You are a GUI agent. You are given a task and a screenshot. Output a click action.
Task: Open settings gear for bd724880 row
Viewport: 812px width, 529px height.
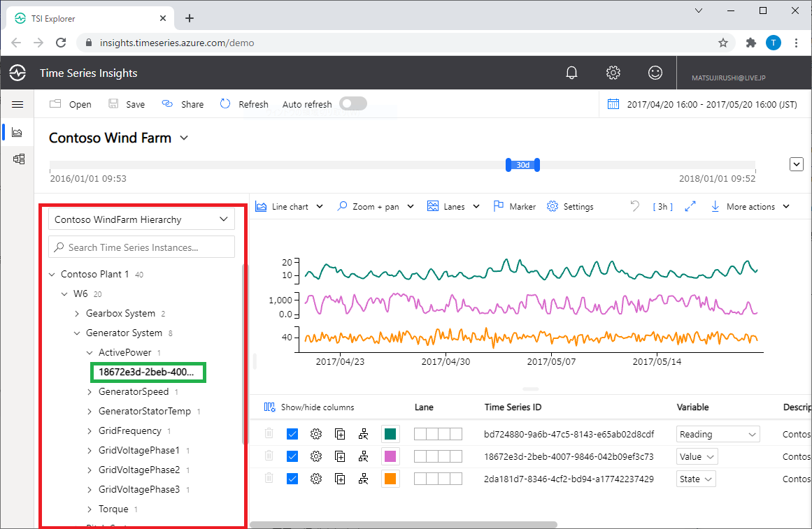coord(316,434)
